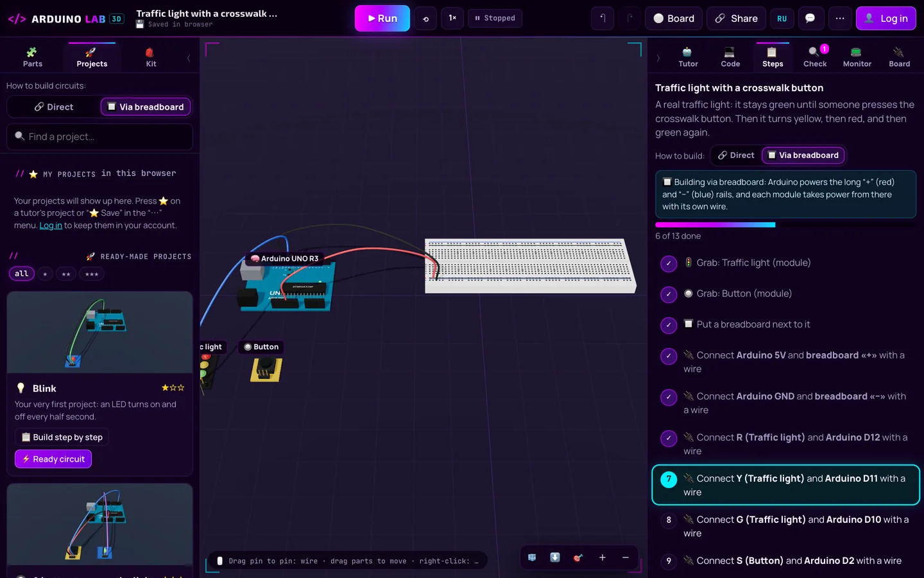The image size is (924, 578).
Task: Click the steps progress bar
Action: coord(785,225)
